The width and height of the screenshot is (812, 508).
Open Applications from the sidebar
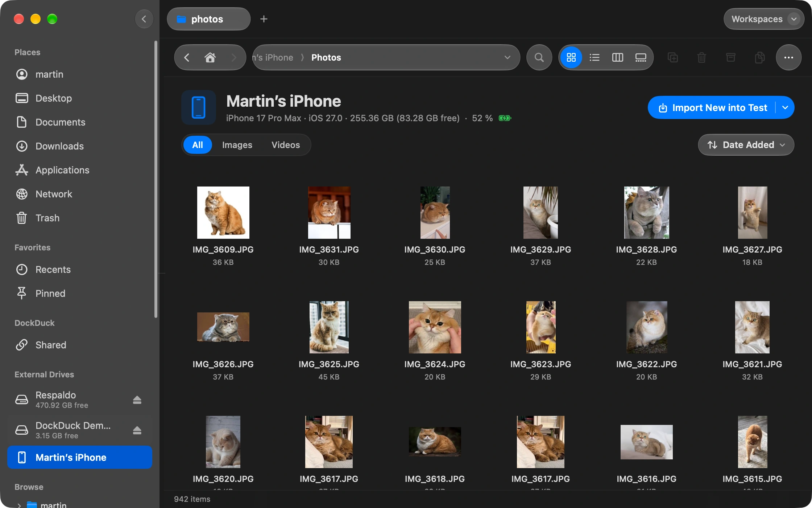pyautogui.click(x=80, y=170)
